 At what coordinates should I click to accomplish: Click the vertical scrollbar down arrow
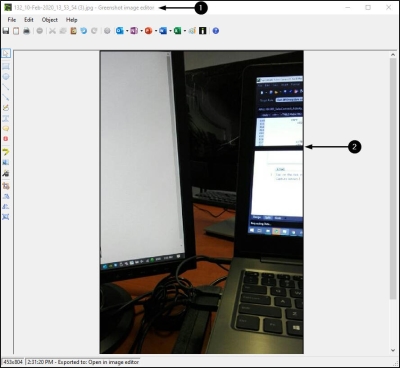pyautogui.click(x=393, y=350)
